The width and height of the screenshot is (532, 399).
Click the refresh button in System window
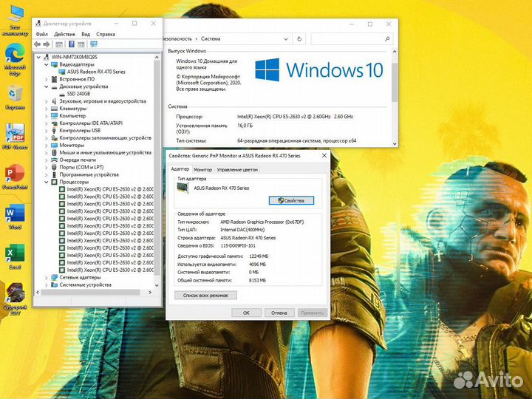pos(299,39)
